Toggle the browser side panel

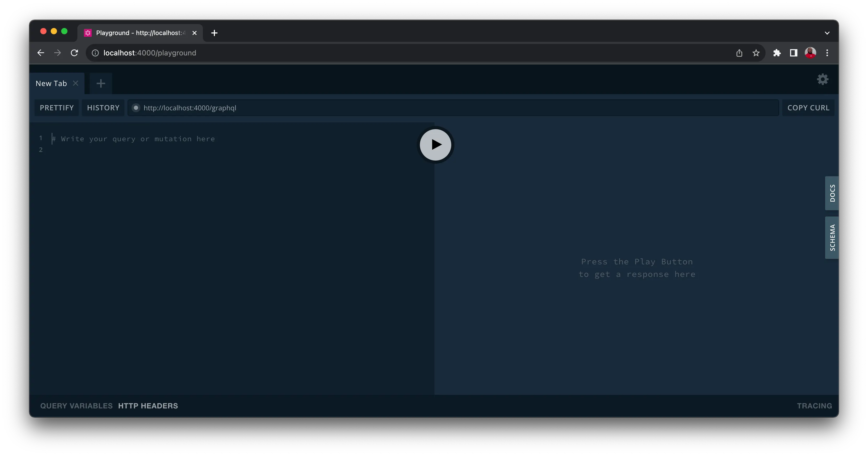[x=793, y=53]
